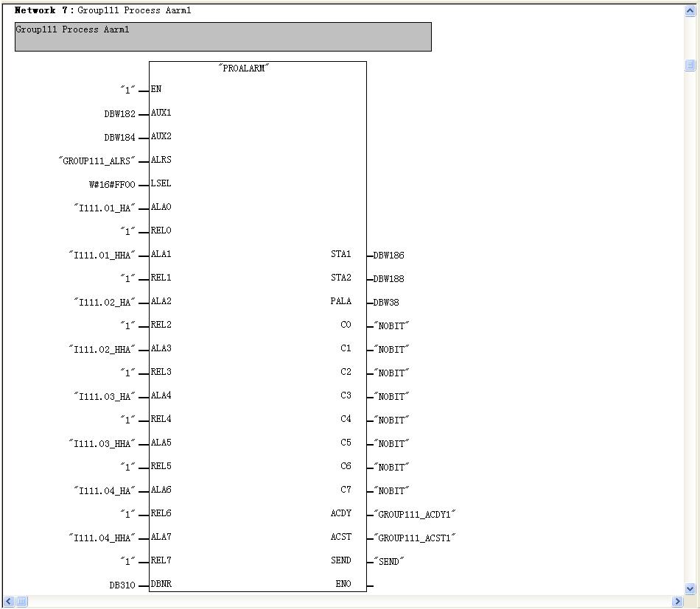700x609 pixels.
Task: Select the "1" operand at REL1
Action: (127, 279)
